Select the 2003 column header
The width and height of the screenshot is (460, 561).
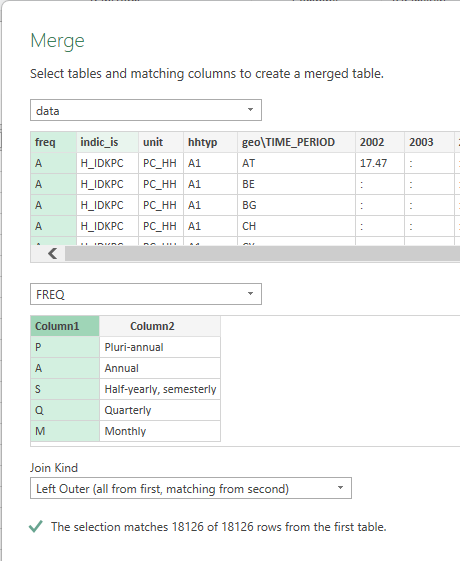tap(429, 142)
